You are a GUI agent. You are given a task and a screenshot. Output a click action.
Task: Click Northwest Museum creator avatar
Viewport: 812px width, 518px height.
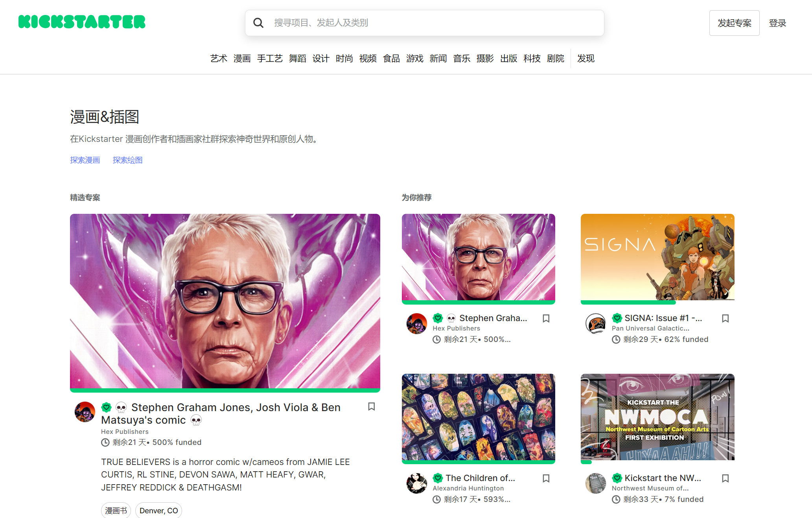pyautogui.click(x=595, y=483)
